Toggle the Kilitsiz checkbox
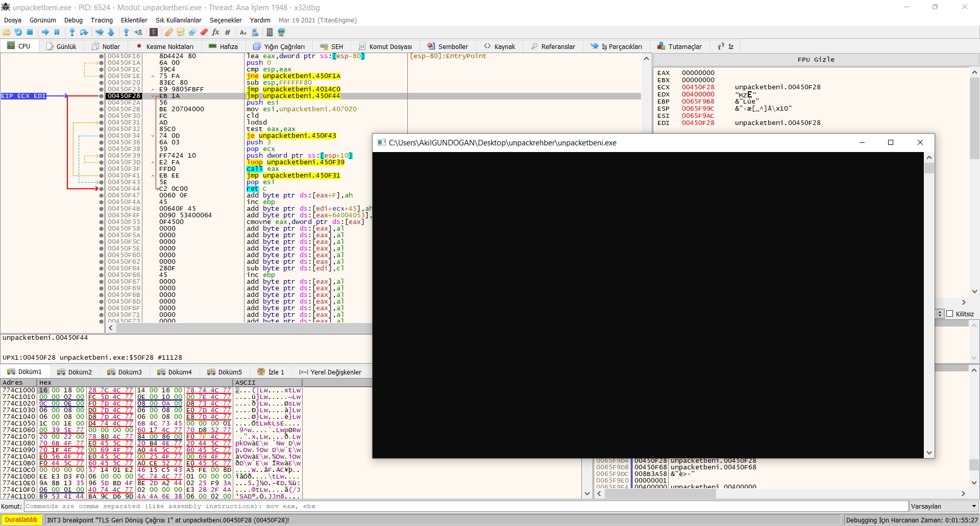The width and height of the screenshot is (980, 526). point(950,314)
